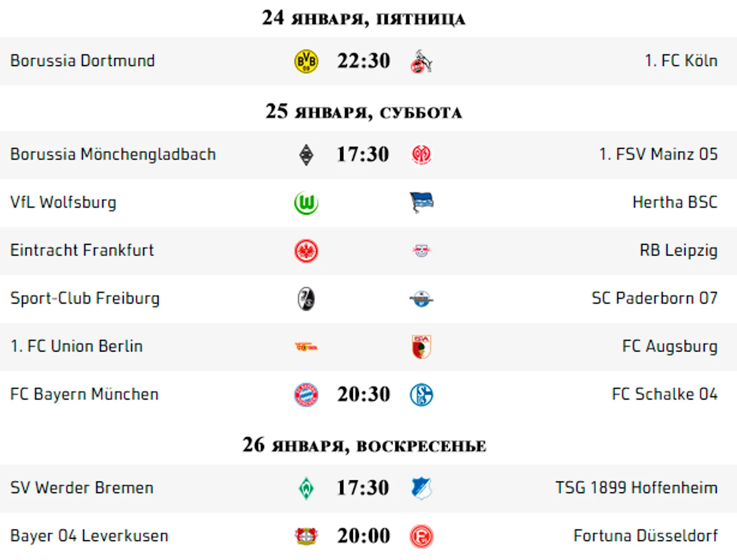The image size is (737, 560).
Task: Open the 1. FC Union Berlin team name
Action: [x=77, y=346]
